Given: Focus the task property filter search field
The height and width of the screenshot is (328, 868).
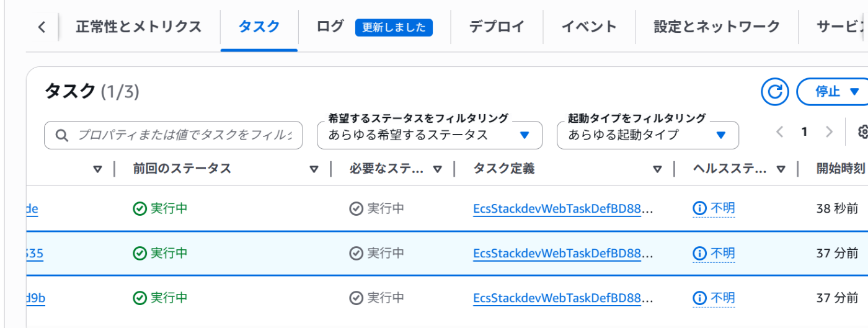Looking at the screenshot, I should [173, 135].
